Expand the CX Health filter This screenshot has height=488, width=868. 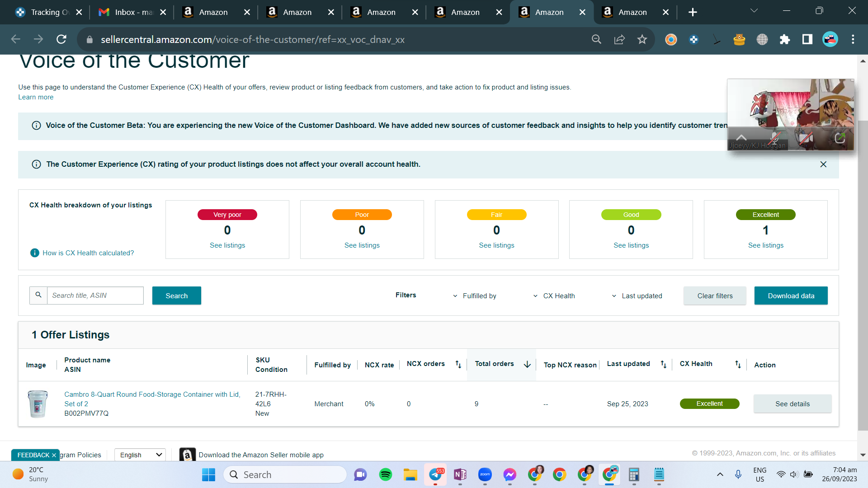(x=554, y=296)
